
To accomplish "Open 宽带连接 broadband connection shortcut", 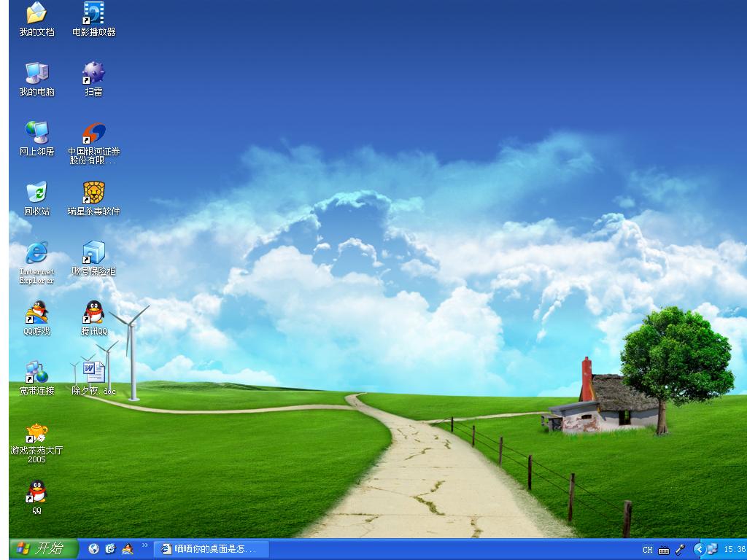I will (36, 378).
